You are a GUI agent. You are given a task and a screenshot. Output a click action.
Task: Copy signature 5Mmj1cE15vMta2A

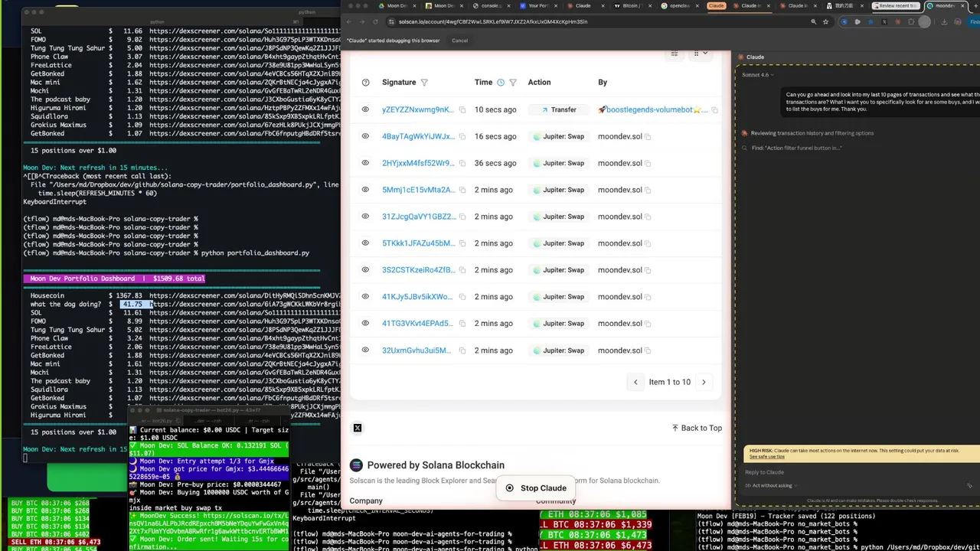[x=462, y=191]
